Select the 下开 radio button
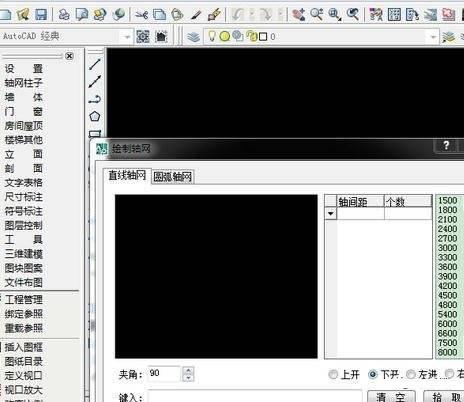Image resolution: width=464 pixels, height=402 pixels. click(373, 374)
